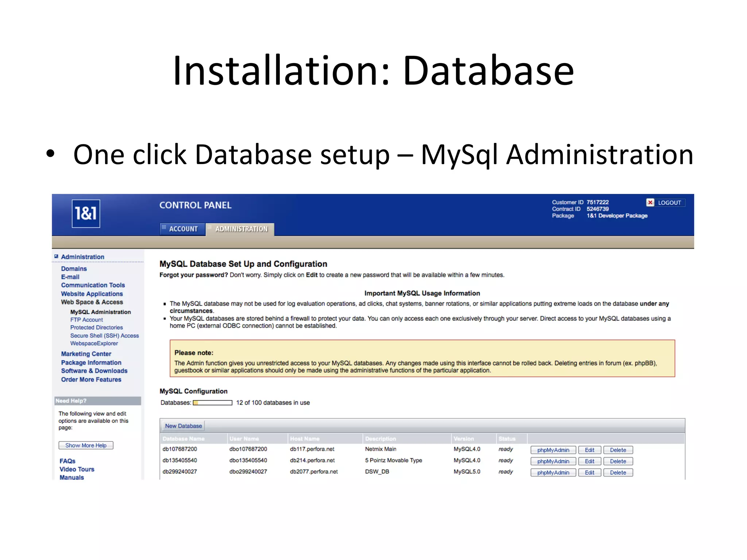Image resolution: width=747 pixels, height=560 pixels.
Task: Open Communication Tools in sidebar
Action: tap(93, 285)
